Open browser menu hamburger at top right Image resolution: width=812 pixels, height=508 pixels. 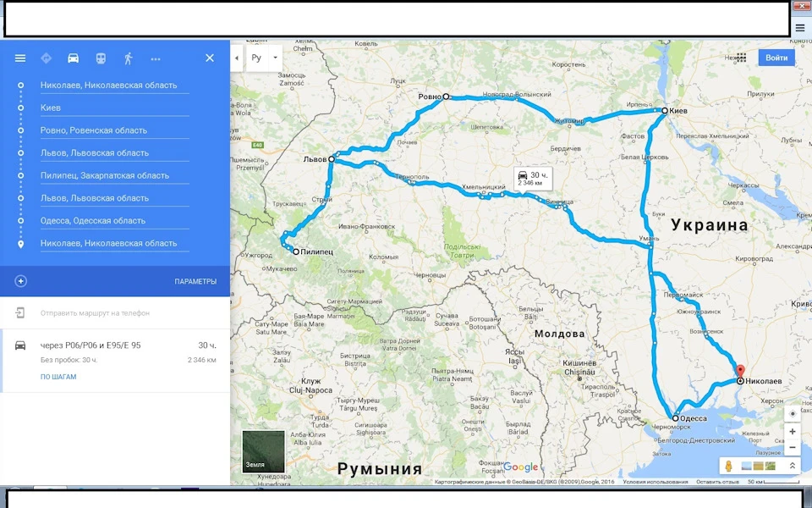coord(800,28)
